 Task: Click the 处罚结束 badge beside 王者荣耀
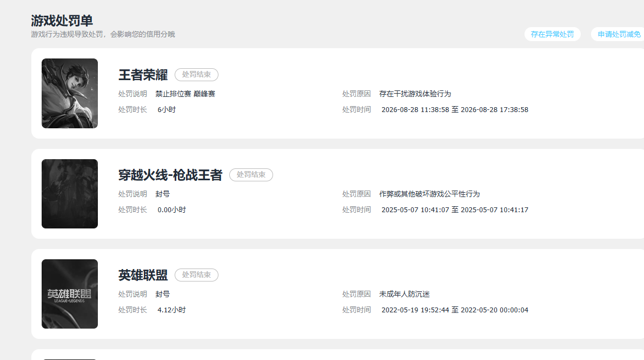coord(196,75)
